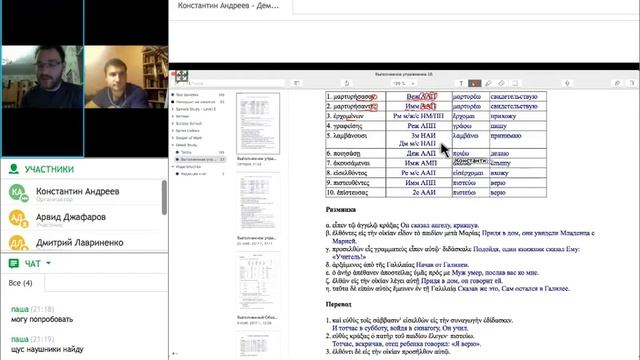Click sender name паша on the 21:18 message

(x=20, y=309)
